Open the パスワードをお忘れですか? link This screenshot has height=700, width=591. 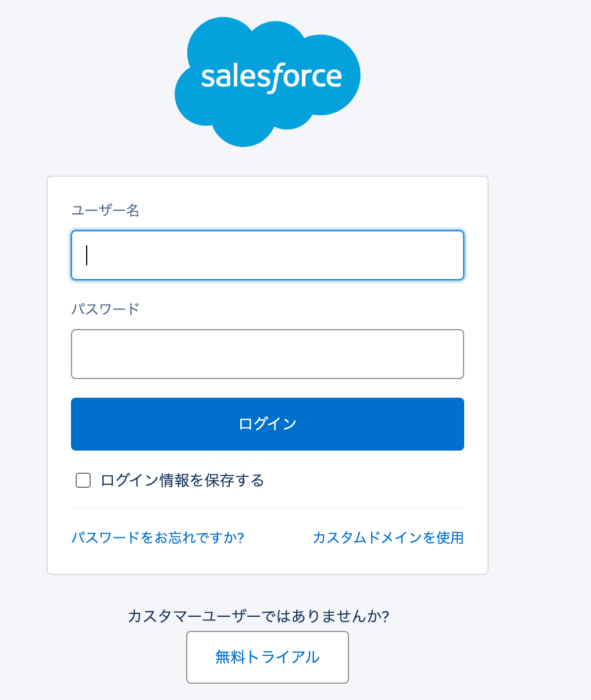158,537
